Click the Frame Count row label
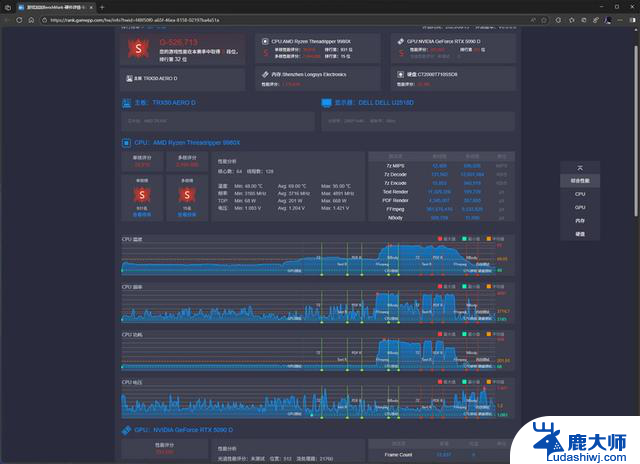This screenshot has width=640, height=464. click(x=398, y=455)
